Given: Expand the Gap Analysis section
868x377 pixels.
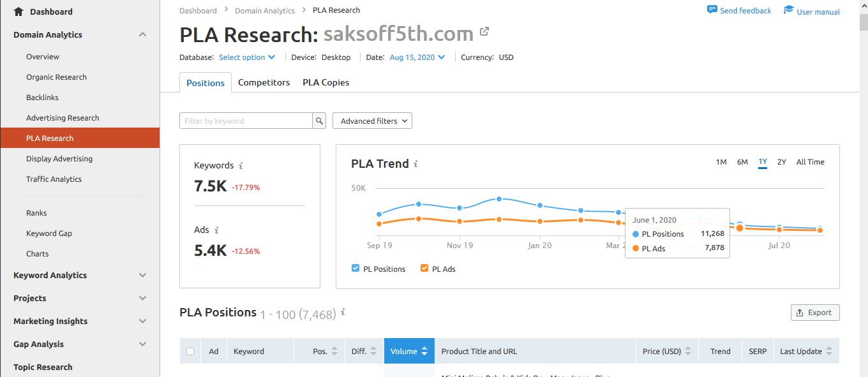Looking at the screenshot, I should (x=142, y=344).
